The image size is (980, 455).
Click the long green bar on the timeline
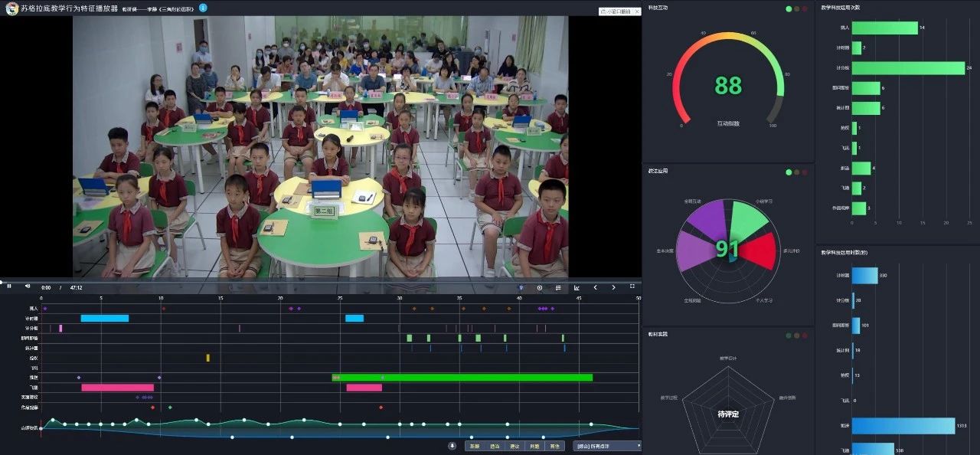(462, 378)
